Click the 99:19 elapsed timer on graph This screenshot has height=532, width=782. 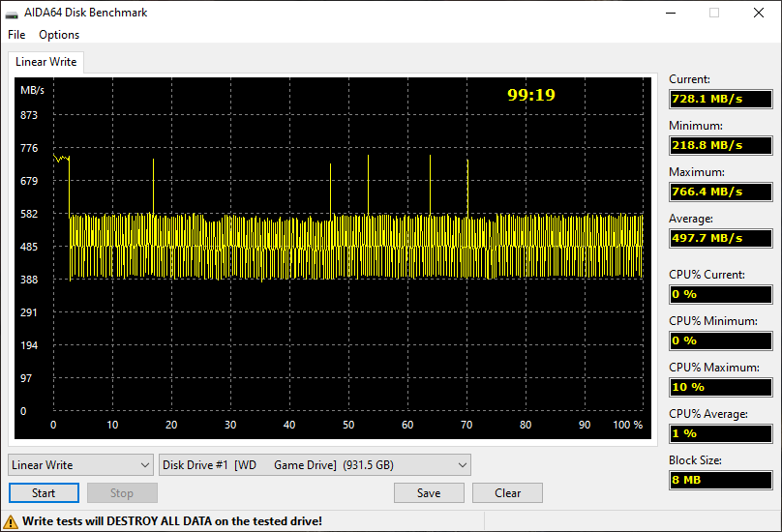point(531,95)
